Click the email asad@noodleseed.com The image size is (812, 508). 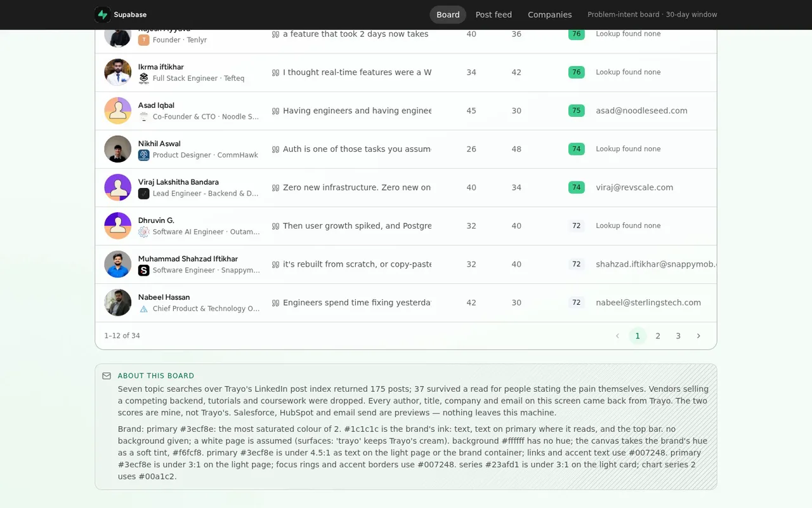click(x=641, y=110)
